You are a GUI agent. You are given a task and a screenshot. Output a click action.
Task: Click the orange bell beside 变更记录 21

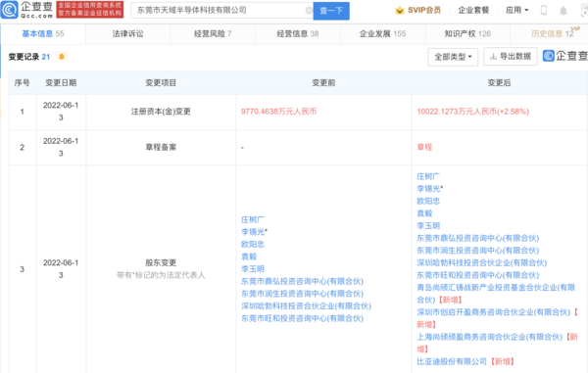click(62, 57)
